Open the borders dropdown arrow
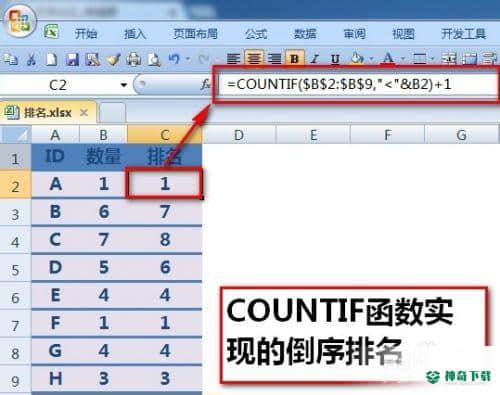This screenshot has height=395, width=500. coord(432,59)
